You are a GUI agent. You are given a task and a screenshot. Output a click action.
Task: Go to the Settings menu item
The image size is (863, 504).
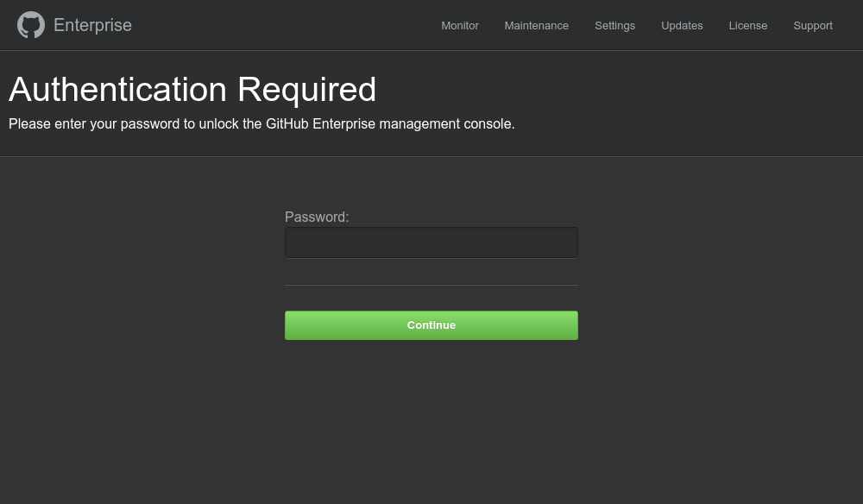(614, 26)
